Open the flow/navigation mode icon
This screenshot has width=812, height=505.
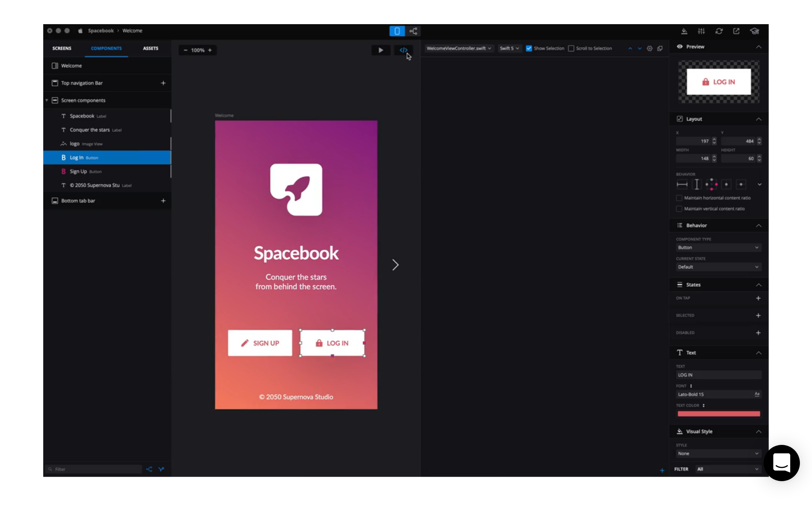coord(413,31)
